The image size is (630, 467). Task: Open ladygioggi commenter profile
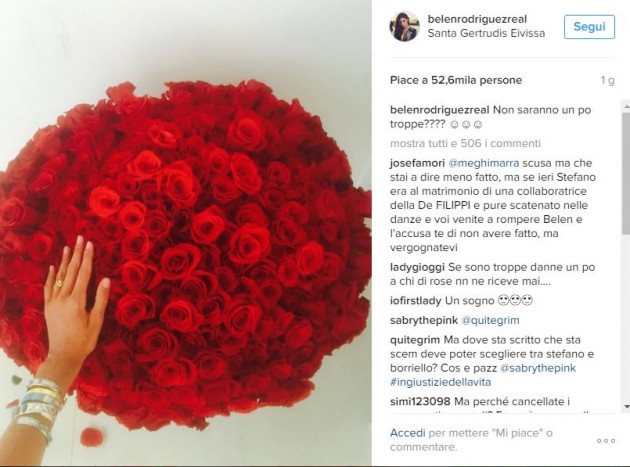[417, 267]
